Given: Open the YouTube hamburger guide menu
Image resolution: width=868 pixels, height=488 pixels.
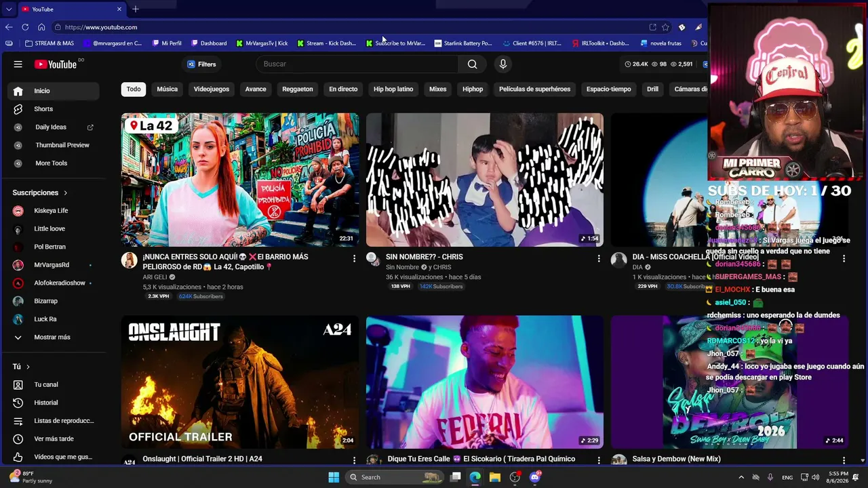Looking at the screenshot, I should [x=18, y=64].
